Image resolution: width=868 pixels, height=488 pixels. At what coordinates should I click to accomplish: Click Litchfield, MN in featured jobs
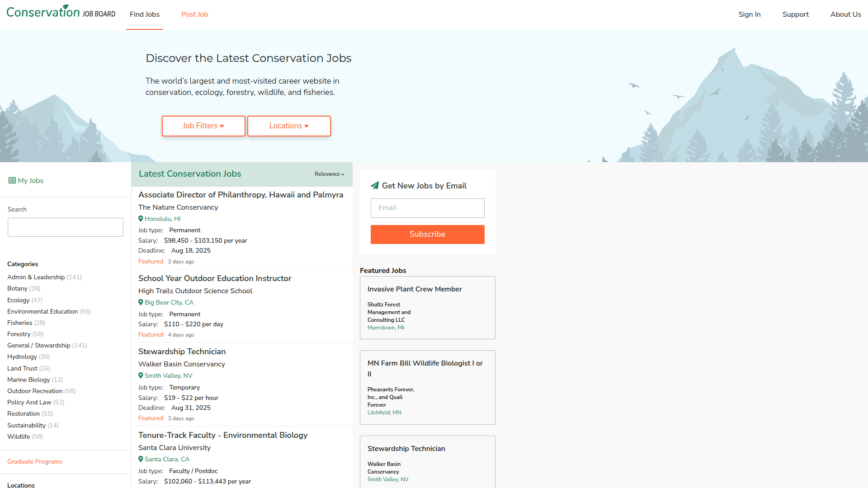point(384,413)
